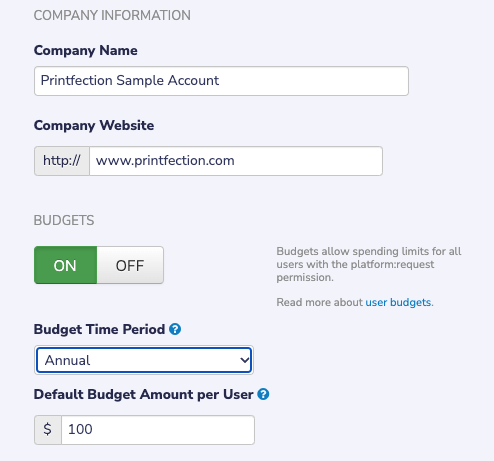
Task: Click the dollar sign prefix addon
Action: click(x=48, y=430)
